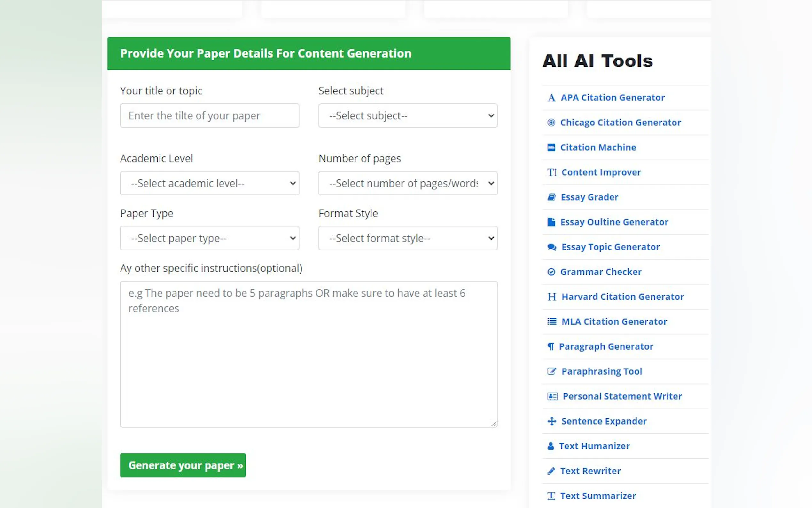Click the 'Provide Your Paper Details' header
This screenshot has height=508, width=812.
[x=266, y=53]
